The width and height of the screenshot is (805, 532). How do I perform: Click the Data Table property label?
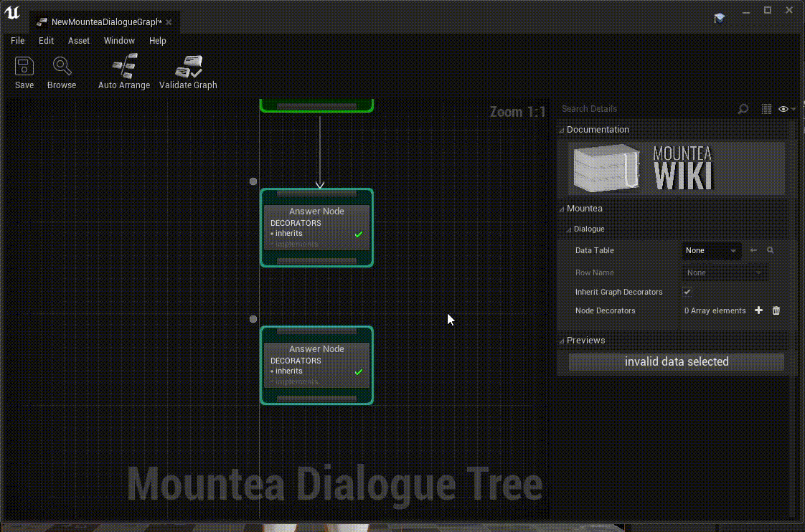coord(595,250)
